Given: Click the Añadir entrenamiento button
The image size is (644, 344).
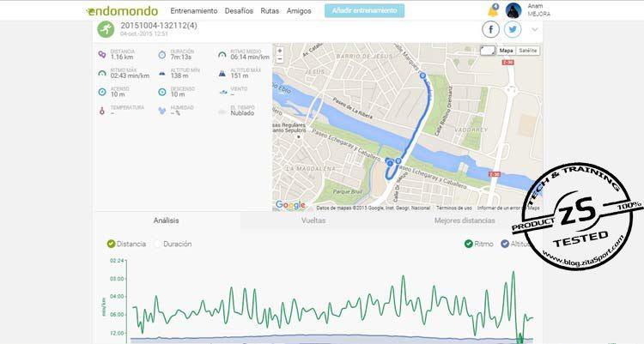Looking at the screenshot, I should coord(364,11).
